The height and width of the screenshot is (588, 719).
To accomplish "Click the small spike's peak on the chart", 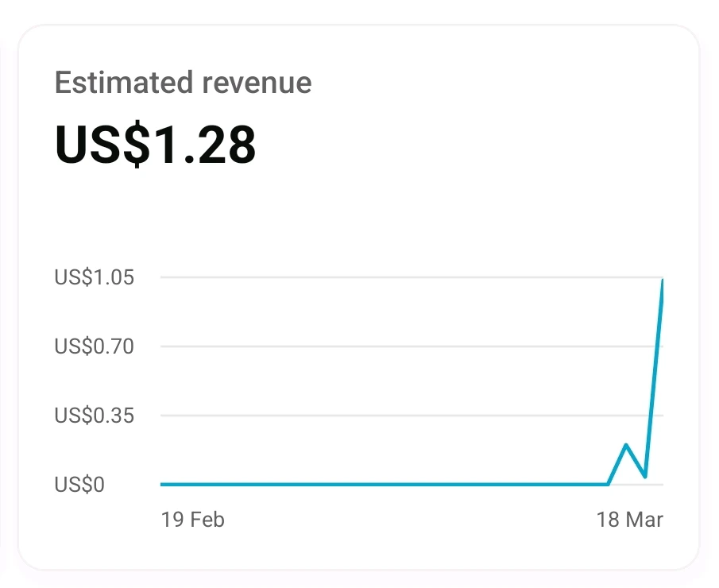I will click(626, 444).
